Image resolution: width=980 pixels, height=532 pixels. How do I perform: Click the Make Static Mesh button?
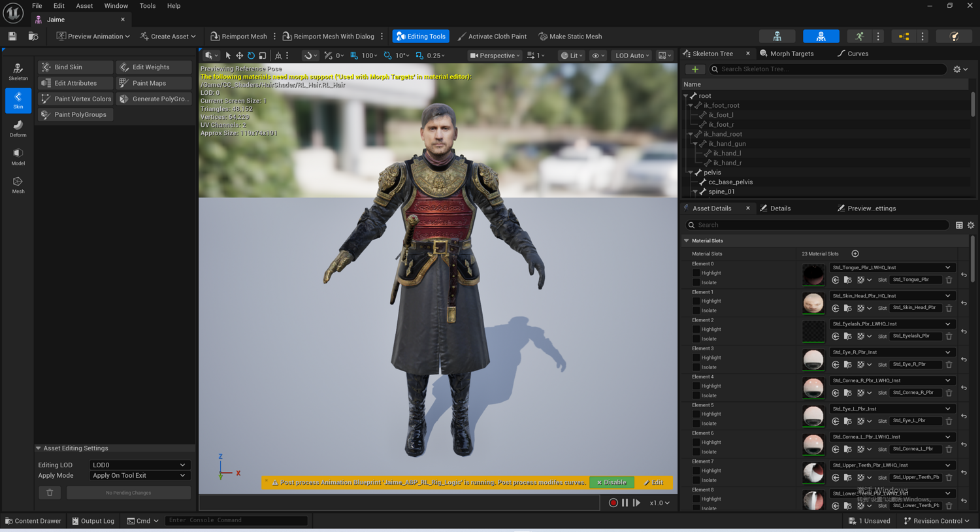pos(570,37)
